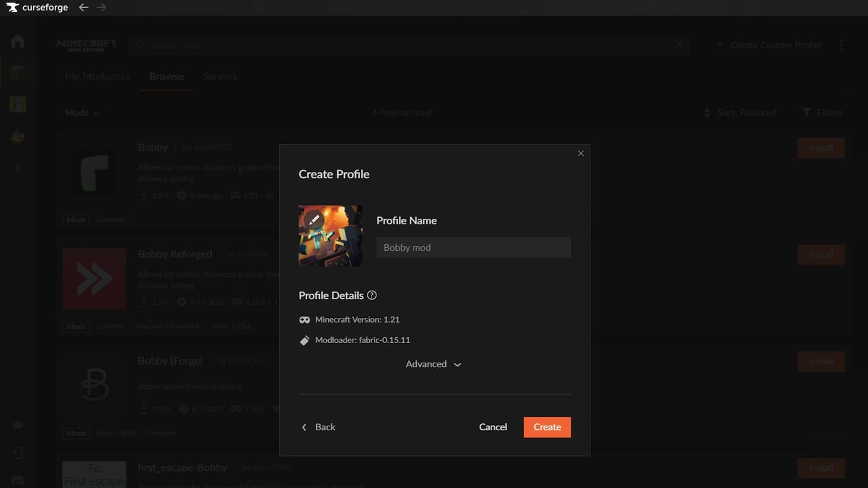This screenshot has width=868, height=488.
Task: Click the Profile Details help icon
Action: [x=372, y=295]
